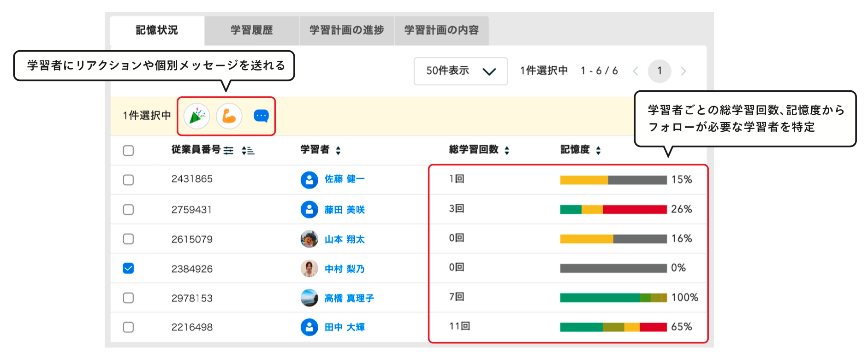The height and width of the screenshot is (360, 868).
Task: Go to the previous page arrow
Action: tap(636, 71)
